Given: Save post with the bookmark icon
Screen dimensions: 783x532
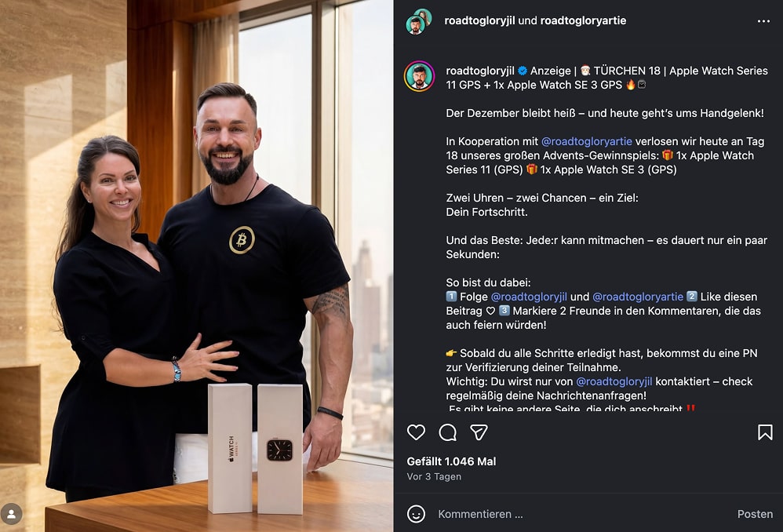Looking at the screenshot, I should coord(764,432).
